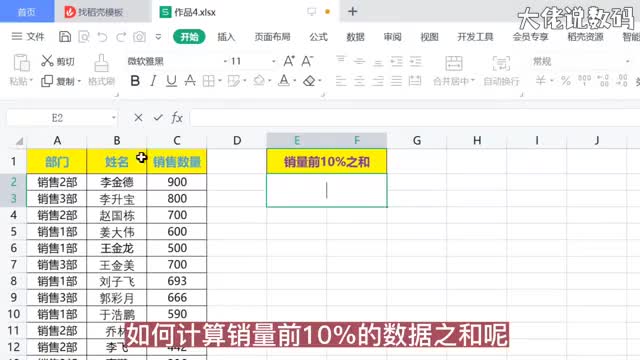Viewport: 640px width, 360px height.
Task: Click the Undo arrow icon
Action: click(102, 37)
